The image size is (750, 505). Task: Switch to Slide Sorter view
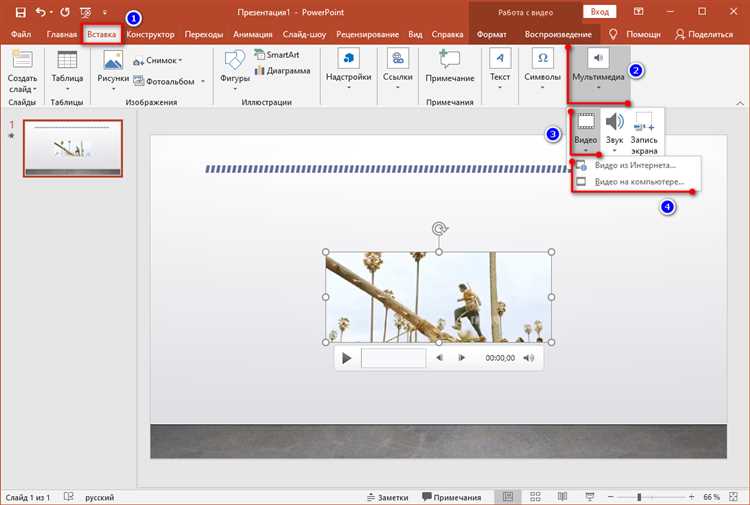click(x=535, y=497)
